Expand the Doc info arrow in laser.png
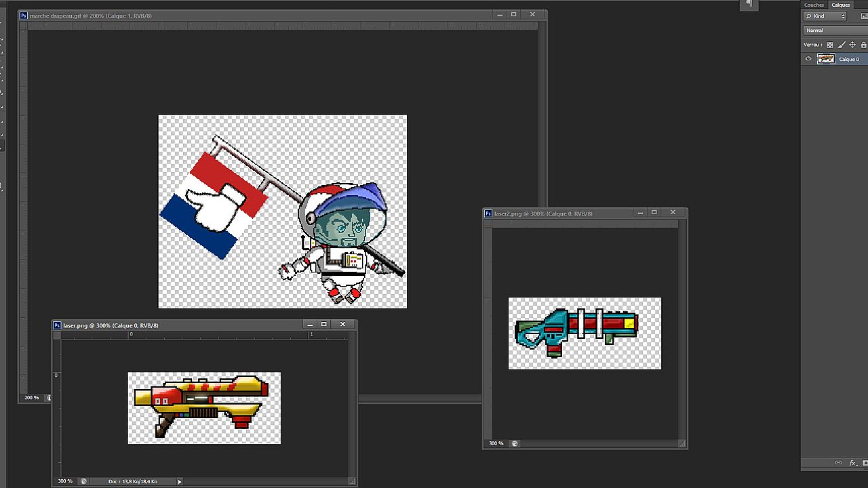 tap(180, 481)
